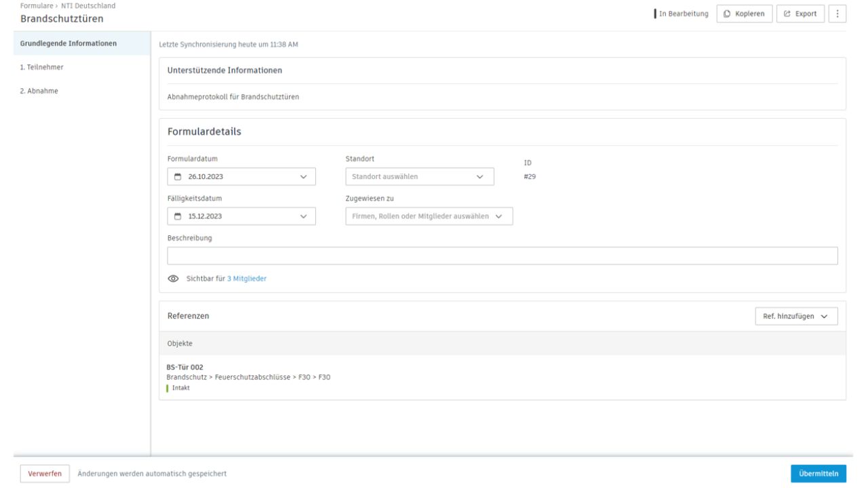Expand the Formulardatum date dropdown
The height and width of the screenshot is (488, 868).
pyautogui.click(x=303, y=177)
